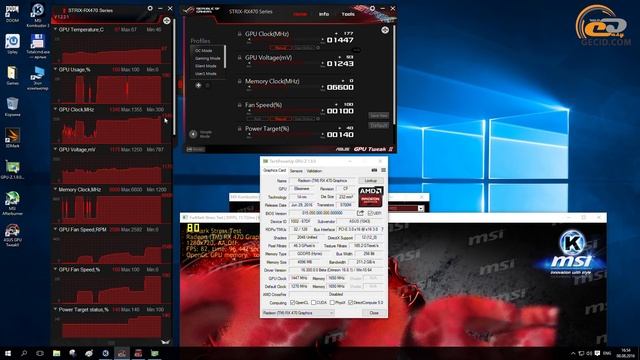Open settings gear in monitor window
This screenshot has width=640, height=360.
[150, 8]
